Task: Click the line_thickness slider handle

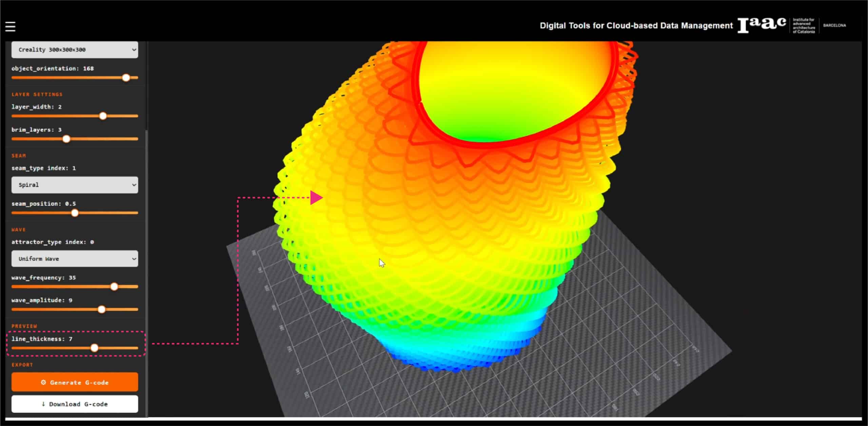Action: (x=94, y=348)
